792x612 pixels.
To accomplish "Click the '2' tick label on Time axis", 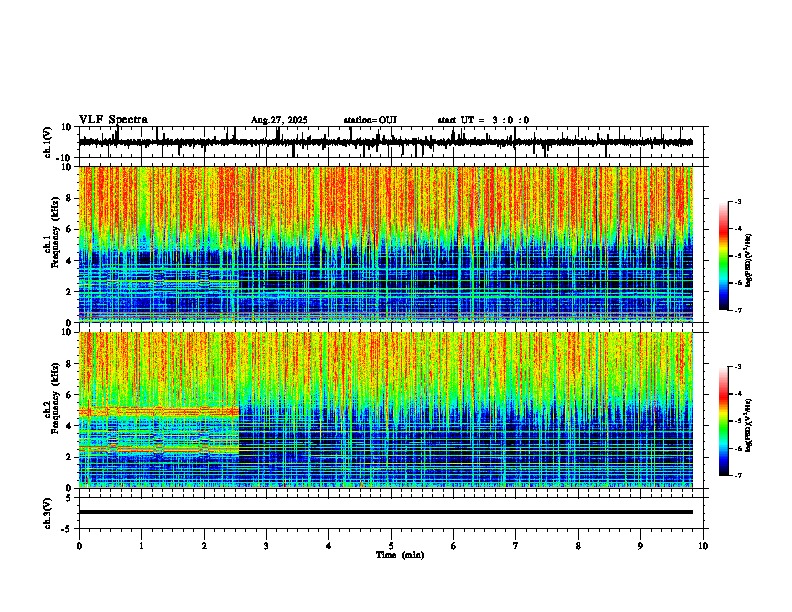I will click(204, 546).
